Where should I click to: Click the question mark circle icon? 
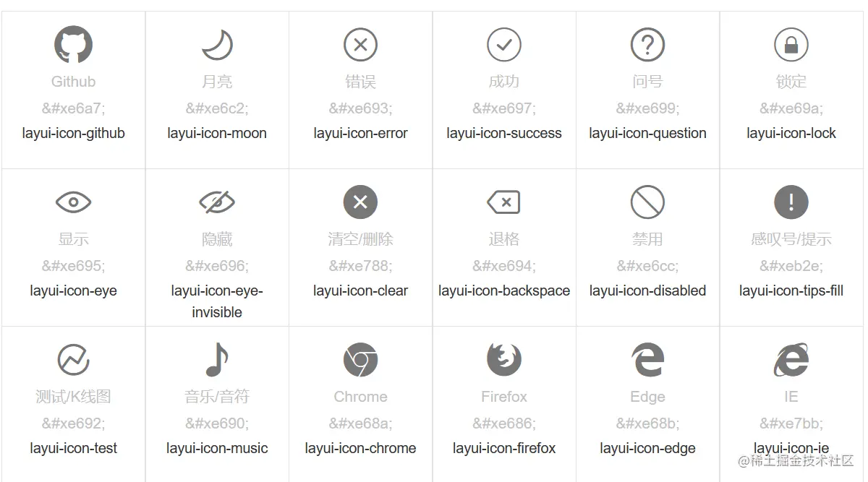(x=647, y=45)
